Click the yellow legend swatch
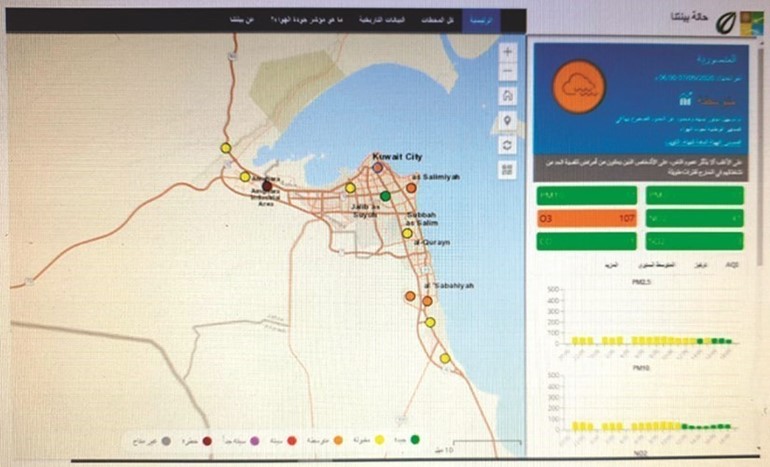The image size is (770, 467). coord(379,440)
